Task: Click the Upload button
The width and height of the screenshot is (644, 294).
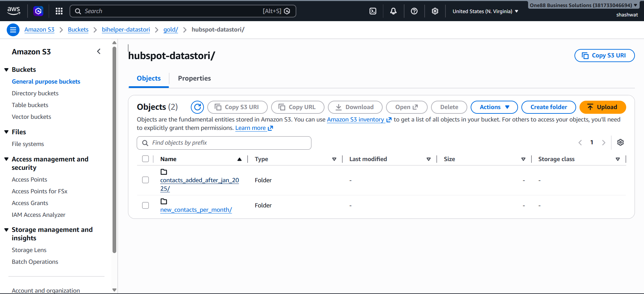Action: [603, 107]
